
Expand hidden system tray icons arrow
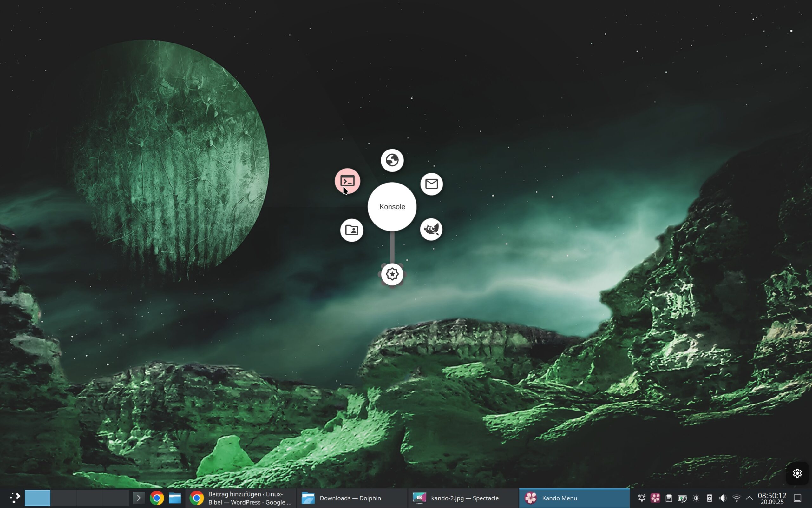point(749,498)
